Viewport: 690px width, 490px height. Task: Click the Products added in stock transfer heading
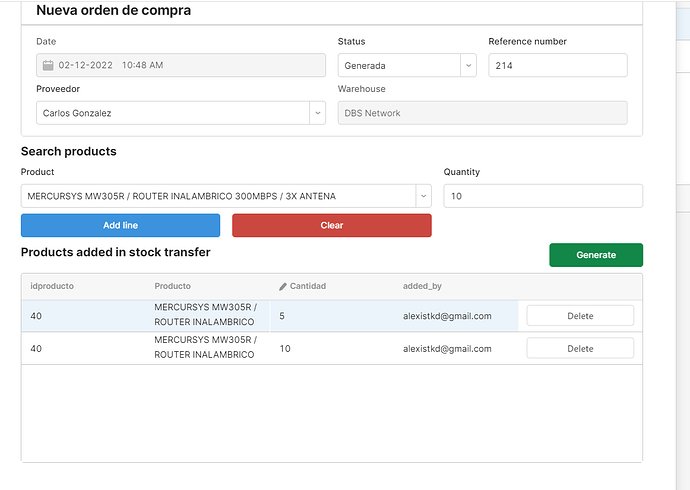point(116,252)
